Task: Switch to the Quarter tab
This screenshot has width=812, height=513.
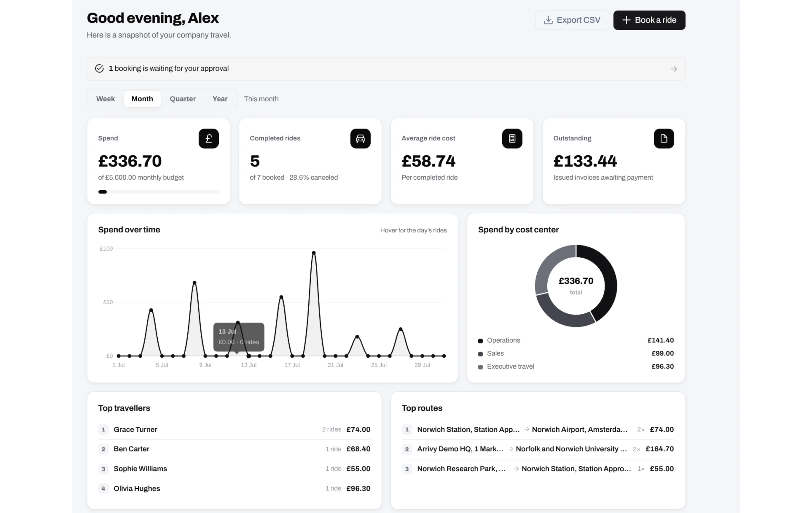Action: [183, 99]
